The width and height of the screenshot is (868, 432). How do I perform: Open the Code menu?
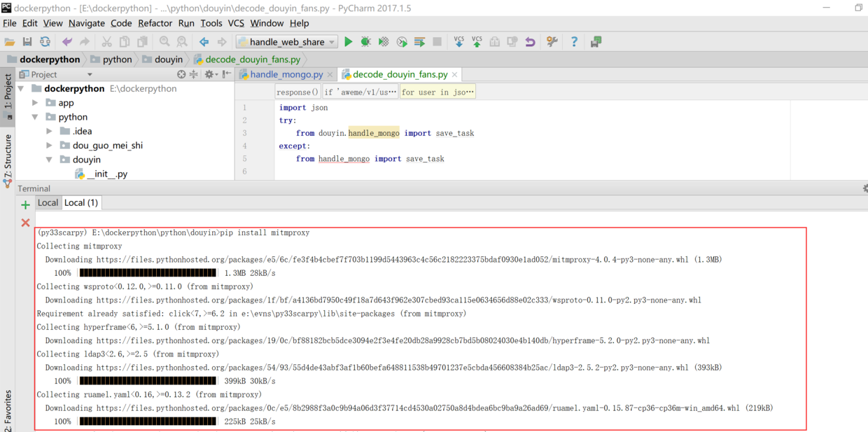click(121, 23)
